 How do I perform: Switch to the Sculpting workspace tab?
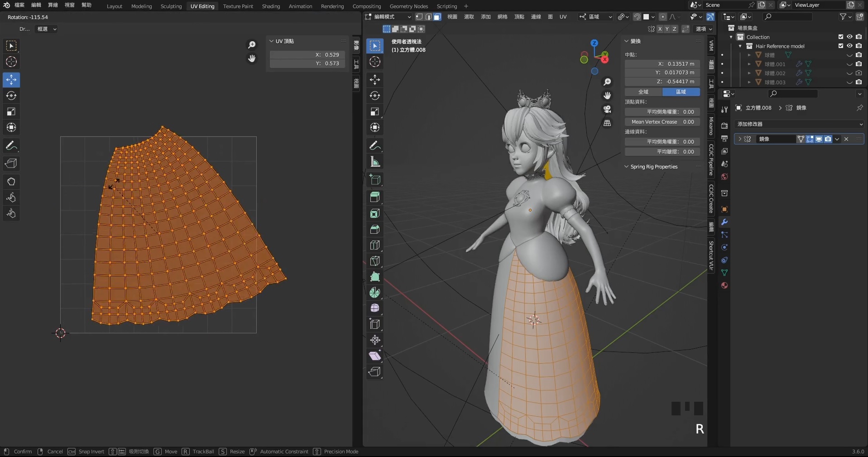[x=171, y=6]
